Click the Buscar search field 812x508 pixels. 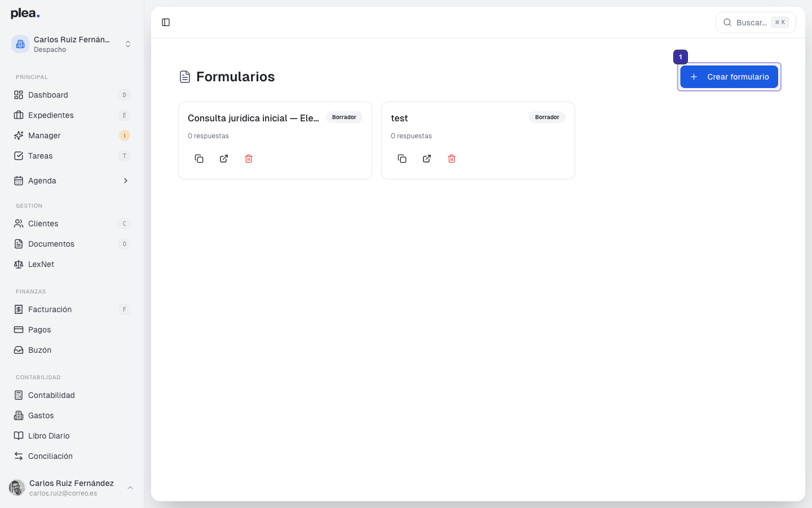click(x=756, y=23)
